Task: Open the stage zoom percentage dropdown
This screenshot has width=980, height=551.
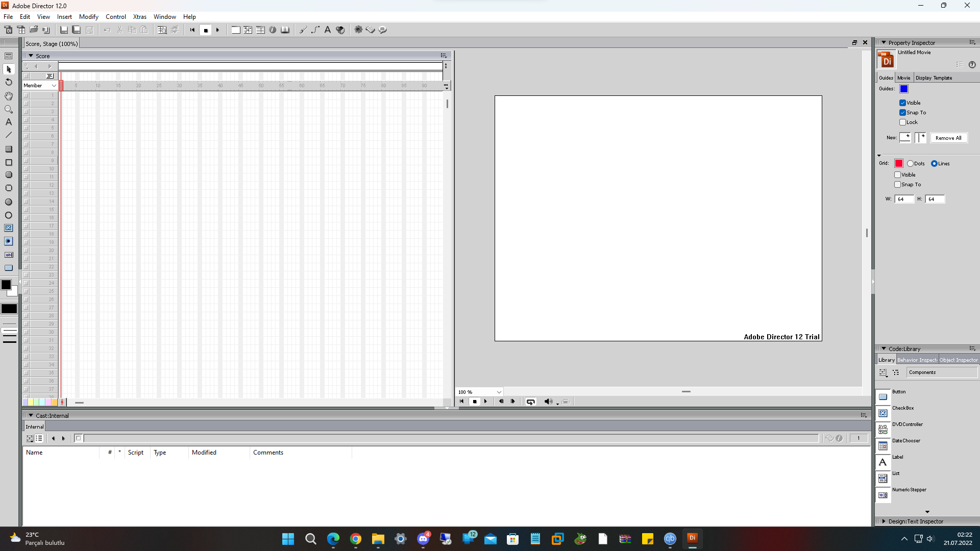Action: click(x=499, y=392)
